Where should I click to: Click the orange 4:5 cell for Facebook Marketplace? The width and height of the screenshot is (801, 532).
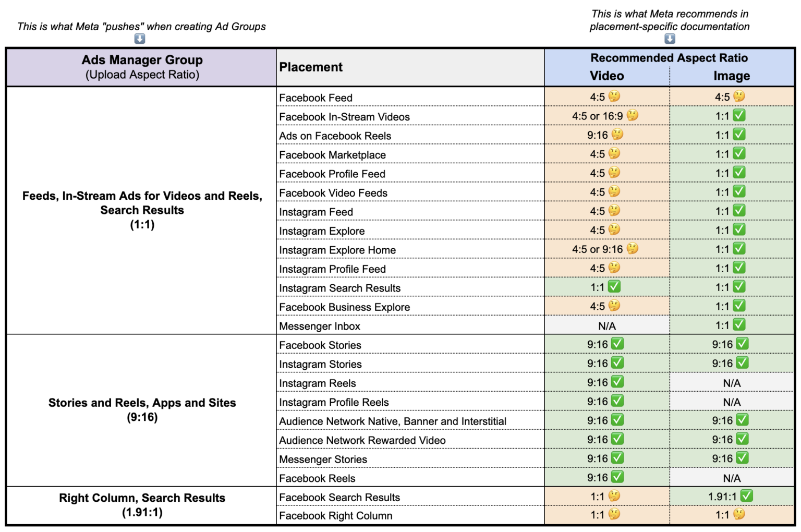coord(606,153)
